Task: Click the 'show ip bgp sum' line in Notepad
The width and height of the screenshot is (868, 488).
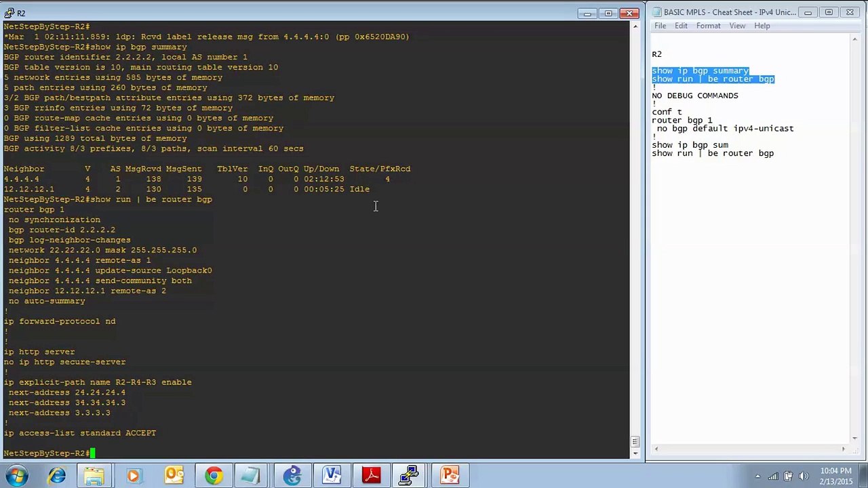Action: tap(690, 145)
